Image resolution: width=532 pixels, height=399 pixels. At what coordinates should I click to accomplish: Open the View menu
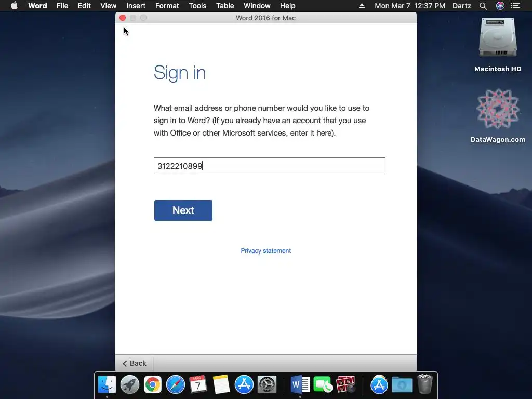click(x=108, y=6)
